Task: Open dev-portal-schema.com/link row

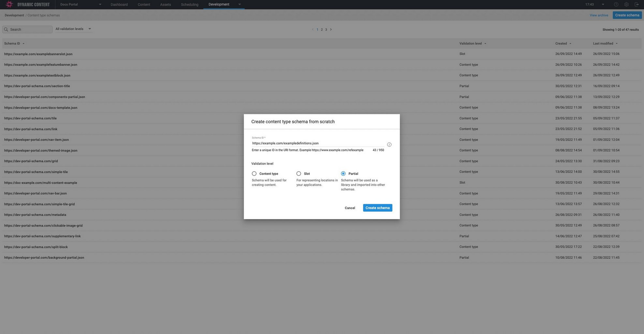Action: [322, 129]
